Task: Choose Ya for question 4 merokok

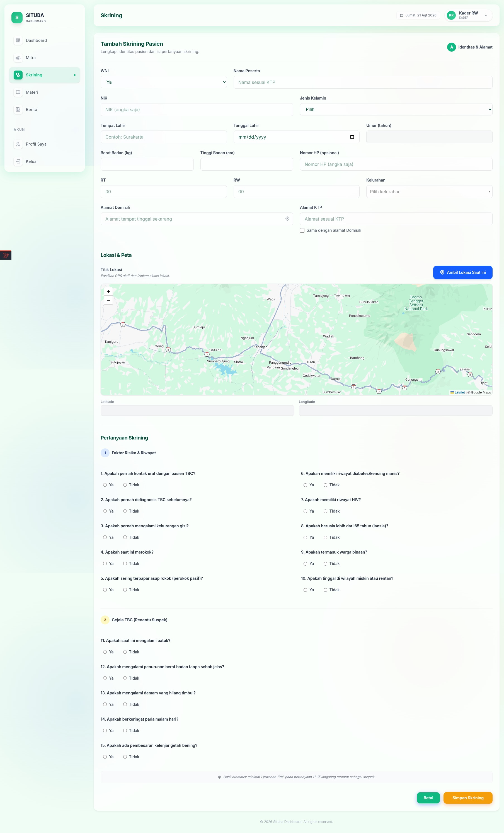Action: (105, 564)
